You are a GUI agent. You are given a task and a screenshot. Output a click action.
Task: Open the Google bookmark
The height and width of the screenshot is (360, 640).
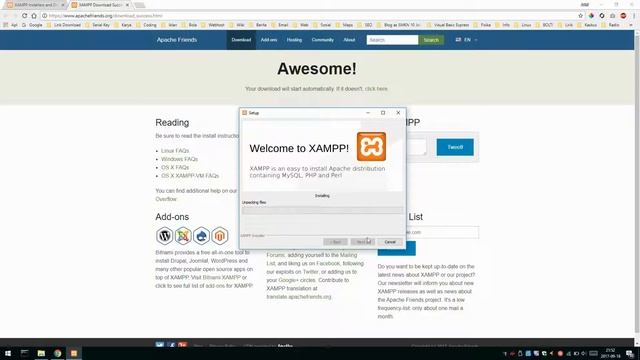(x=32, y=25)
